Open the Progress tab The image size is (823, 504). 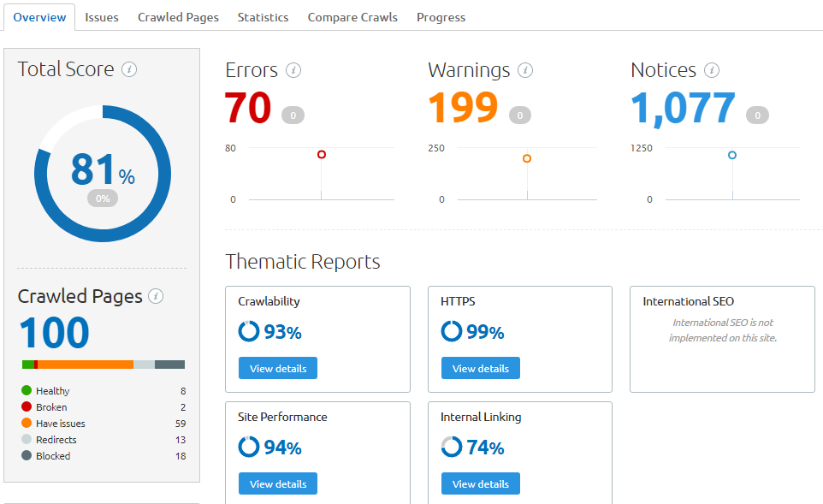(x=441, y=17)
